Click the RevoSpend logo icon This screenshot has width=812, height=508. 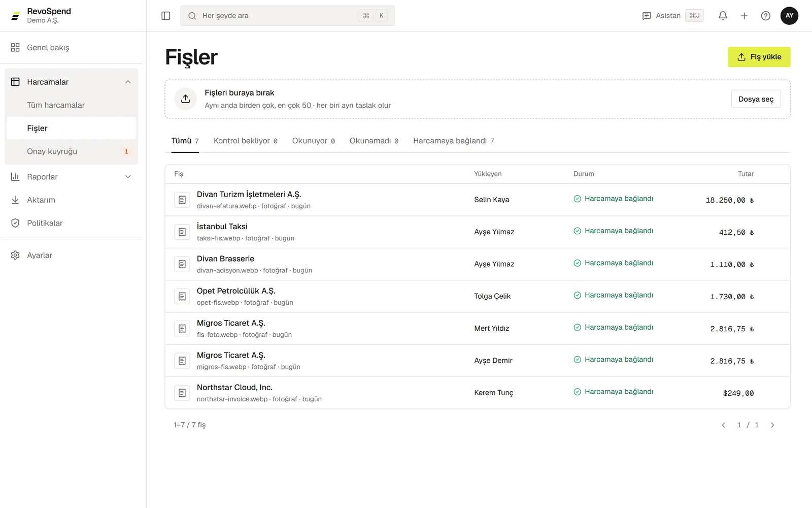16,16
